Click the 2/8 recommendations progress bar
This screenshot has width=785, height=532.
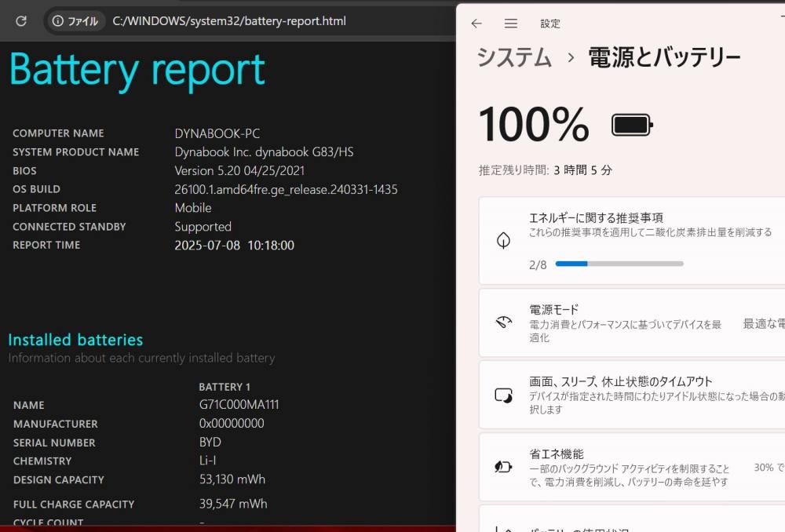619,264
